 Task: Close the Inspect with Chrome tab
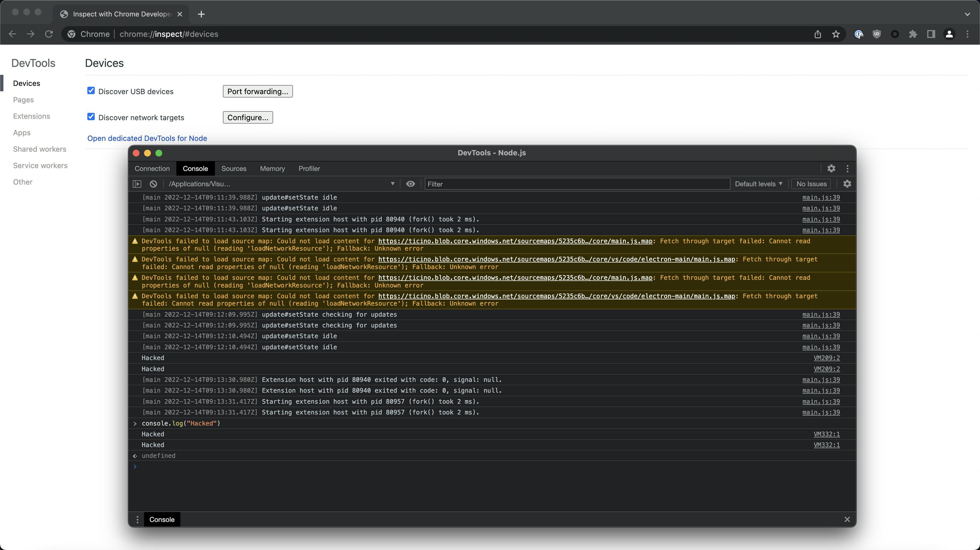180,14
